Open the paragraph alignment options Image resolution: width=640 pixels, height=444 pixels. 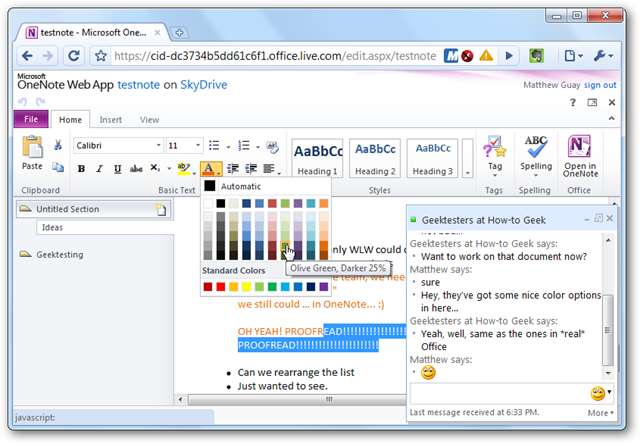coord(271,169)
